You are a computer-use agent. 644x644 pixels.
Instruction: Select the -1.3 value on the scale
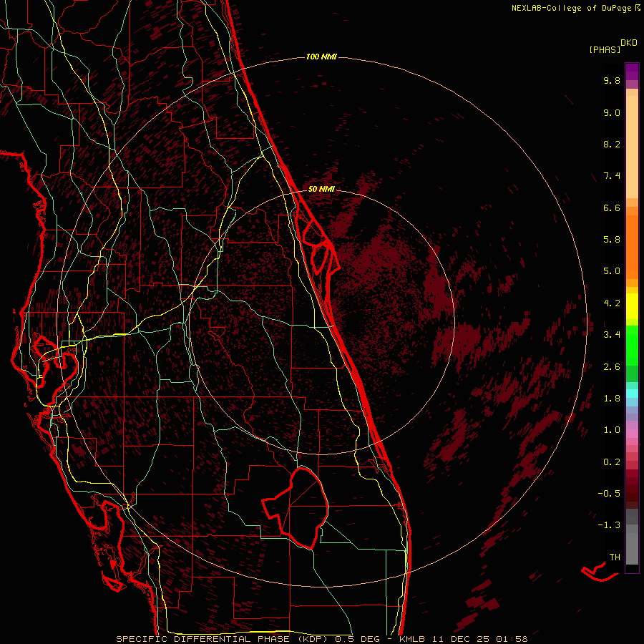(609, 525)
